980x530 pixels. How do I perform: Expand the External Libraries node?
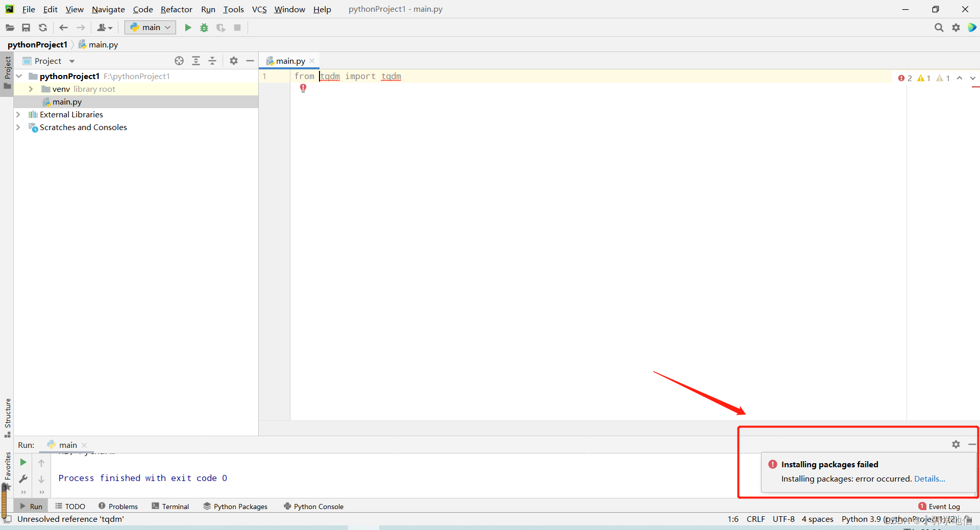point(18,114)
